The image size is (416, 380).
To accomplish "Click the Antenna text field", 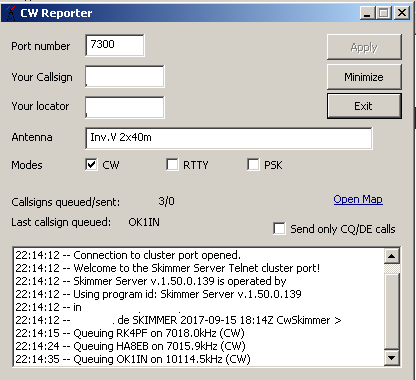I will coord(229,138).
